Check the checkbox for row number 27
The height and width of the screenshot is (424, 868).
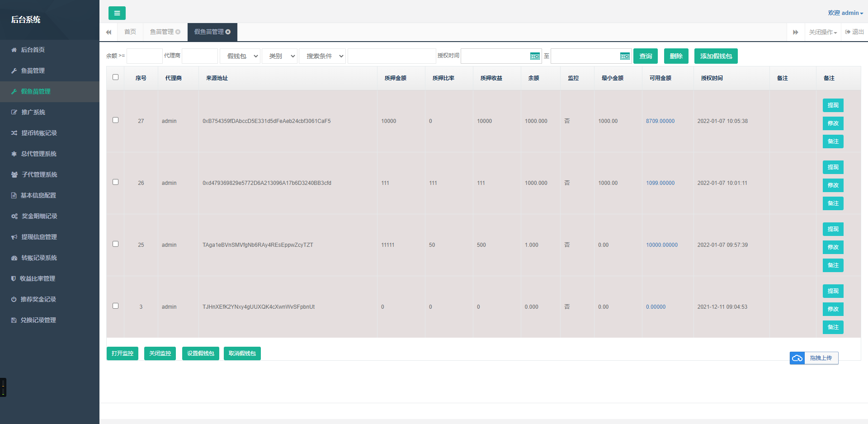point(116,120)
